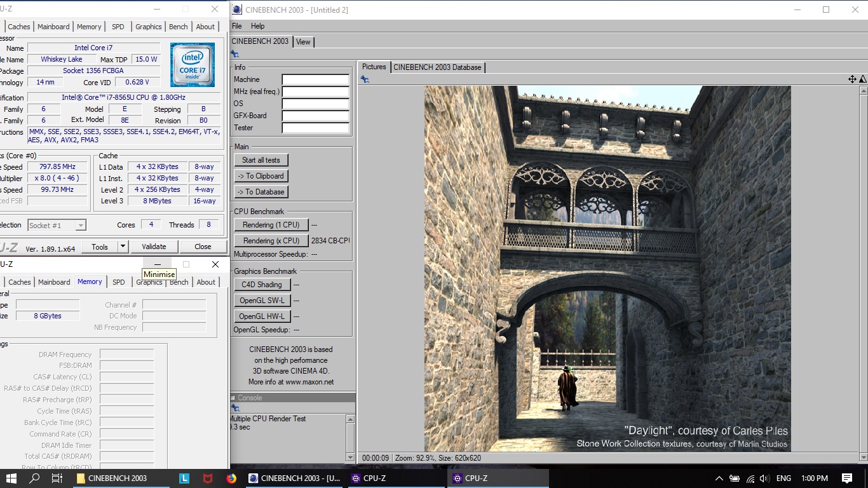Click the pin icon in the Console panel
Viewport: 868px width, 488px height.
[234, 408]
